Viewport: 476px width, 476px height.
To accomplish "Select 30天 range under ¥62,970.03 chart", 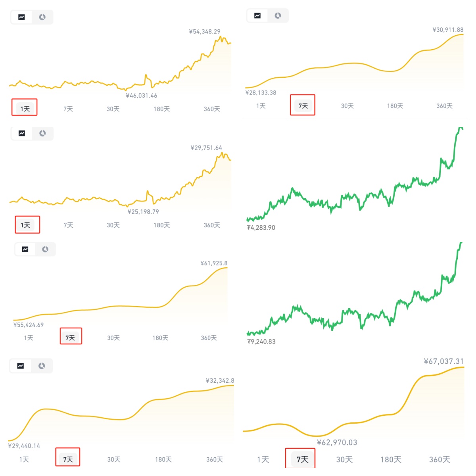I will pyautogui.click(x=344, y=459).
